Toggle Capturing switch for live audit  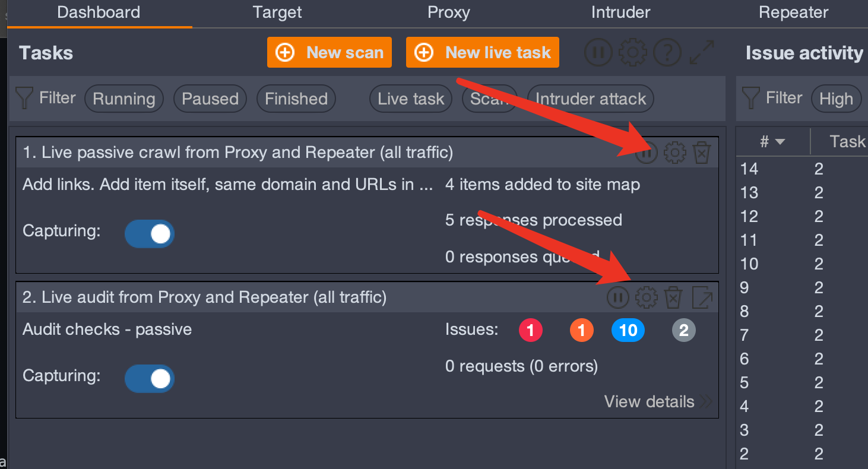[x=150, y=379]
